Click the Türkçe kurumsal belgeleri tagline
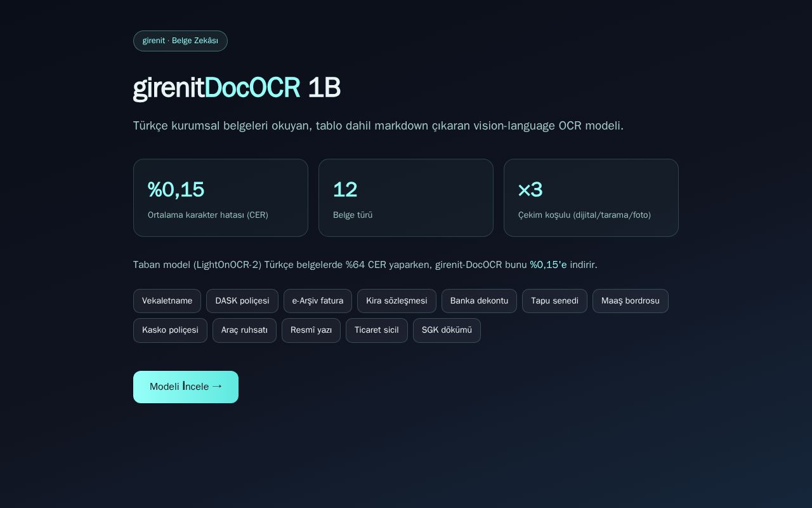The image size is (812, 508). click(378, 126)
